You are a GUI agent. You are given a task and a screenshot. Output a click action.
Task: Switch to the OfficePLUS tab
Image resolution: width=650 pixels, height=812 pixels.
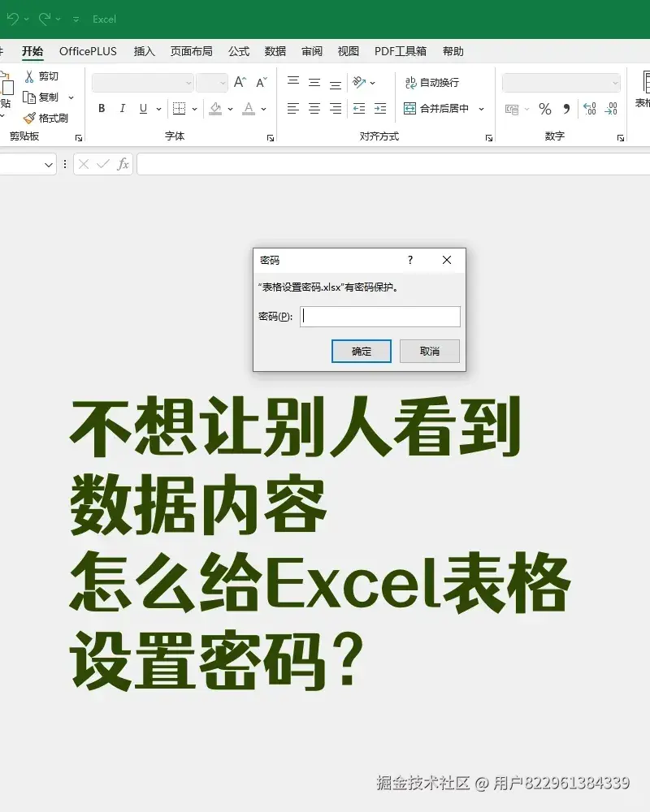coord(88,51)
